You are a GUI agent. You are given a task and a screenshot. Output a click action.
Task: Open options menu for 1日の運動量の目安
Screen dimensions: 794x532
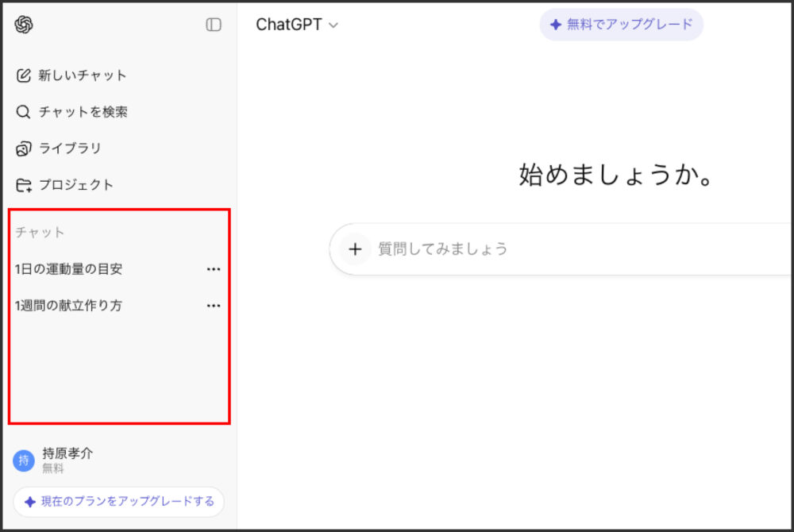(x=213, y=269)
